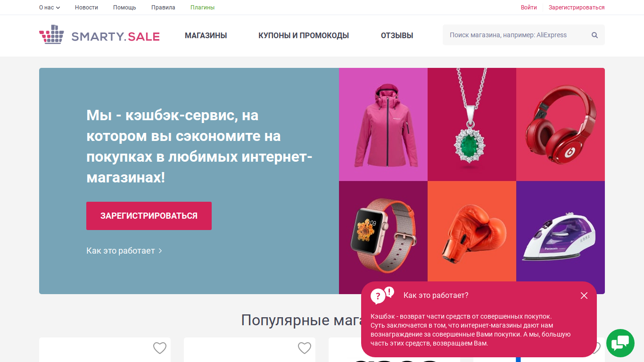The width and height of the screenshot is (644, 362).
Task: Open the 'Магазины' menu section
Action: click(x=206, y=35)
